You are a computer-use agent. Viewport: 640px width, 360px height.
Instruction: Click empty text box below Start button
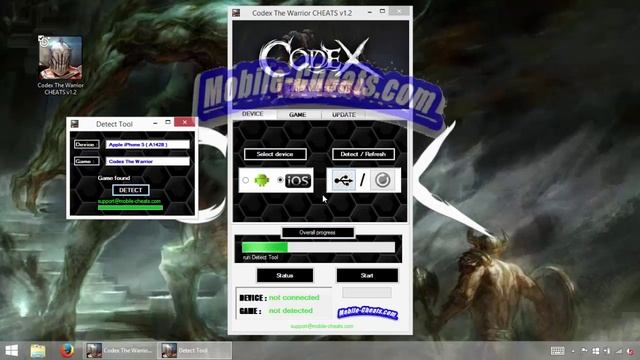[367, 292]
